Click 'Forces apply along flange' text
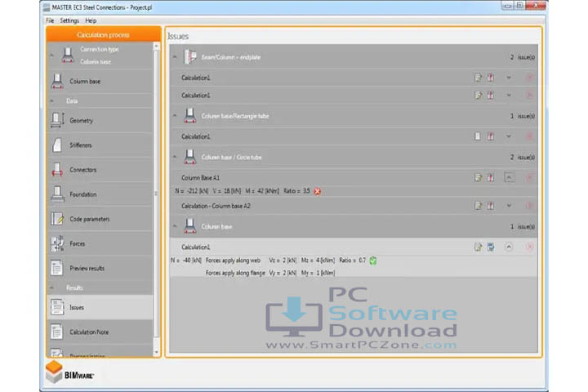Screen dimensions: 588x392 click(235, 273)
